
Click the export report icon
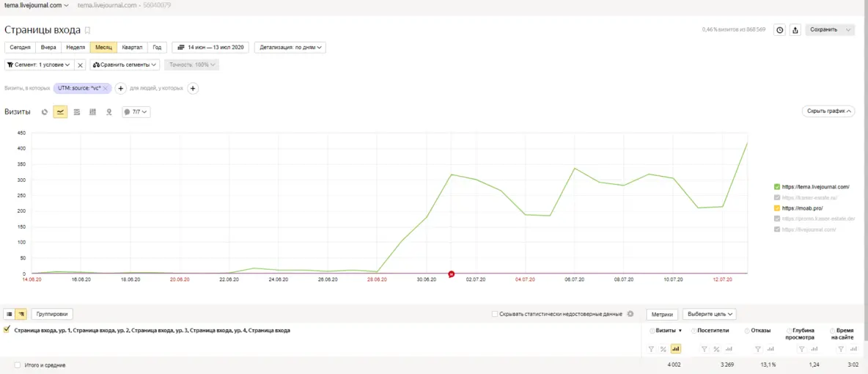[x=795, y=30]
